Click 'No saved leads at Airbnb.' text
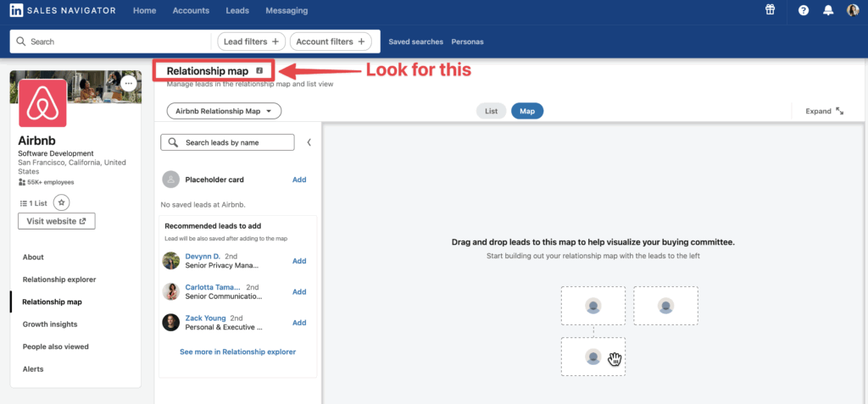 pyautogui.click(x=203, y=205)
